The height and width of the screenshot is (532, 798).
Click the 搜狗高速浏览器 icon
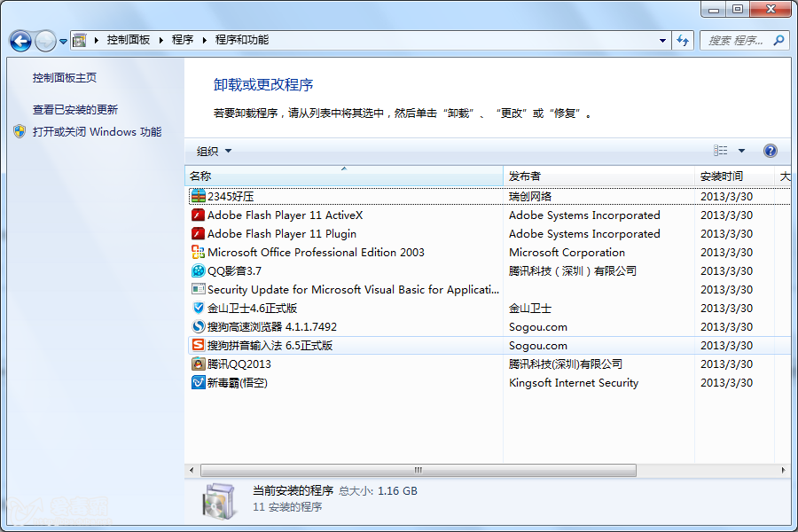tap(198, 327)
